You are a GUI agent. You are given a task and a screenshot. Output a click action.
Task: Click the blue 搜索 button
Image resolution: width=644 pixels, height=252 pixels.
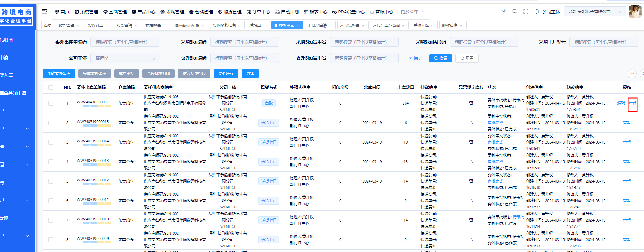pos(440,58)
